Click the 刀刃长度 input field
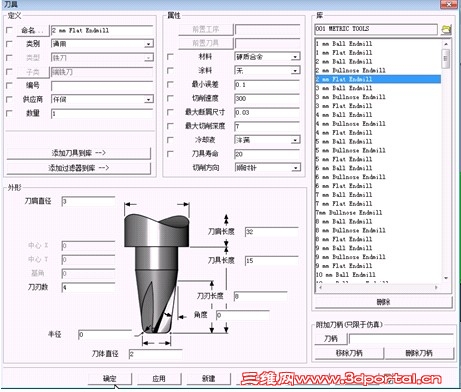The width and height of the screenshot is (461, 392). click(x=260, y=296)
